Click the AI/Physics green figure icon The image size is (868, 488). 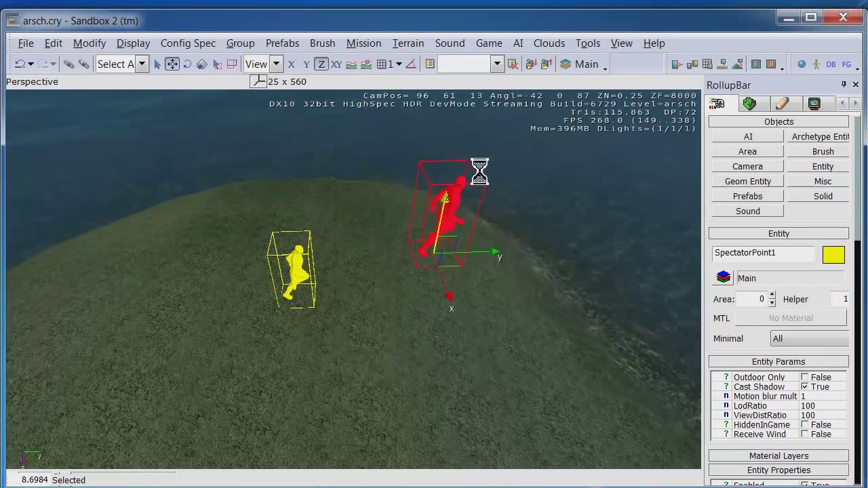click(816, 64)
